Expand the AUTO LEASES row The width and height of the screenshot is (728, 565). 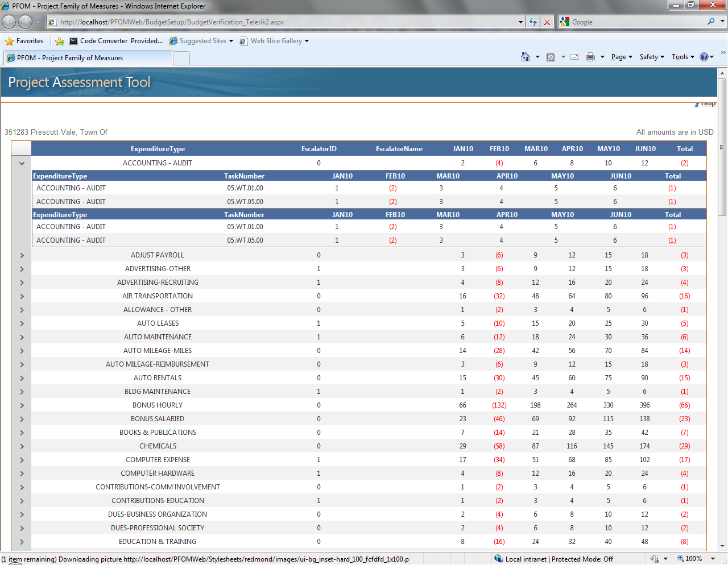(22, 323)
